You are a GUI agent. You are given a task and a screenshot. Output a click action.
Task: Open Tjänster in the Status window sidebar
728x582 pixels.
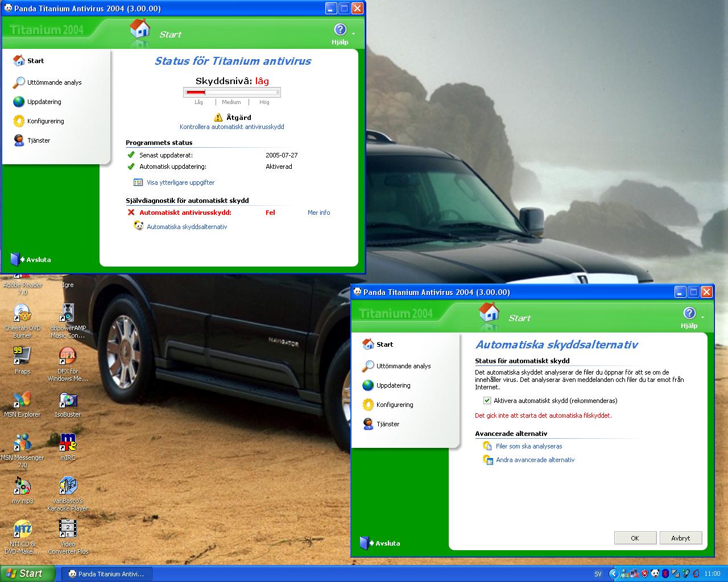(x=32, y=140)
